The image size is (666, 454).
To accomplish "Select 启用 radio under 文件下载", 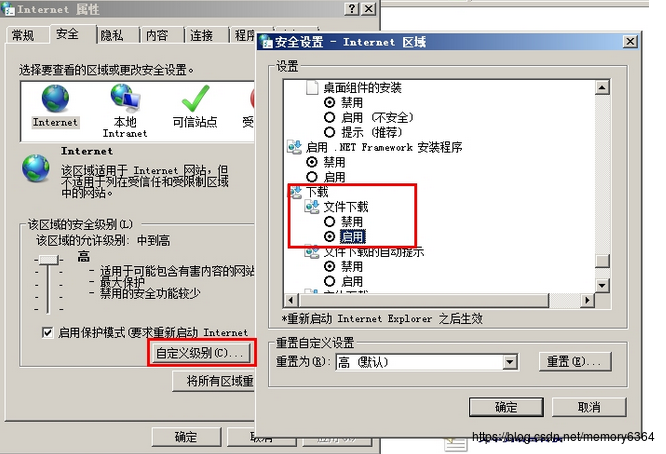I will [x=330, y=237].
